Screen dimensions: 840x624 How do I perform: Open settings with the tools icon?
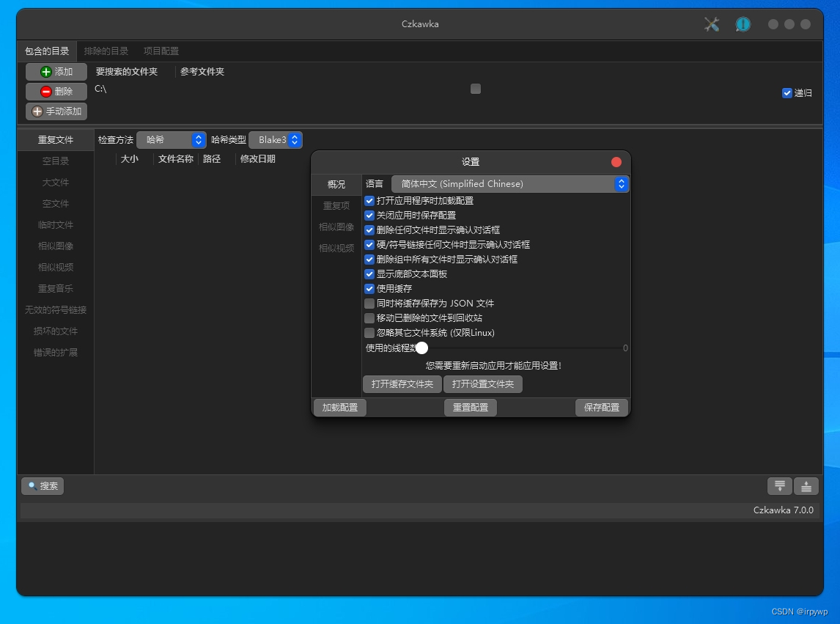coord(712,24)
